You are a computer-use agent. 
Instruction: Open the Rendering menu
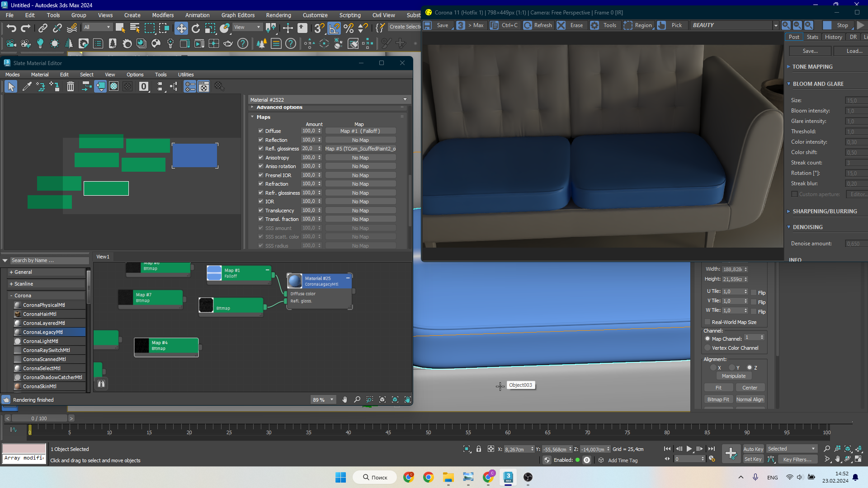[x=278, y=15]
